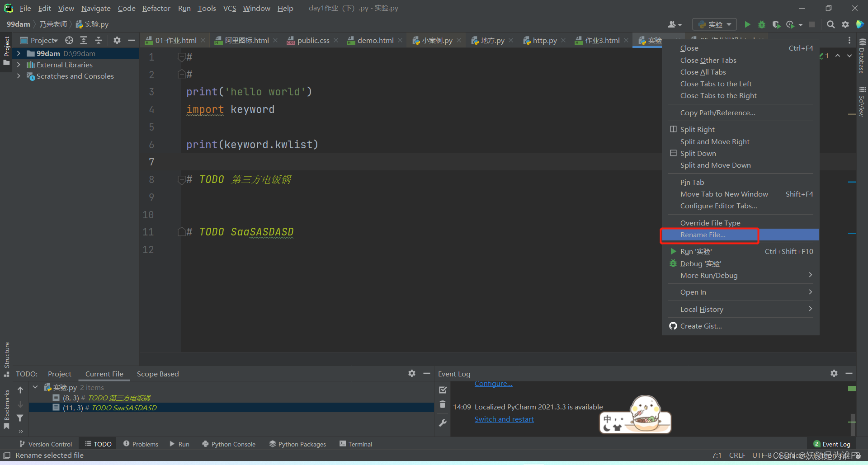
Task: Open More Run/Debug submenu
Action: (741, 275)
